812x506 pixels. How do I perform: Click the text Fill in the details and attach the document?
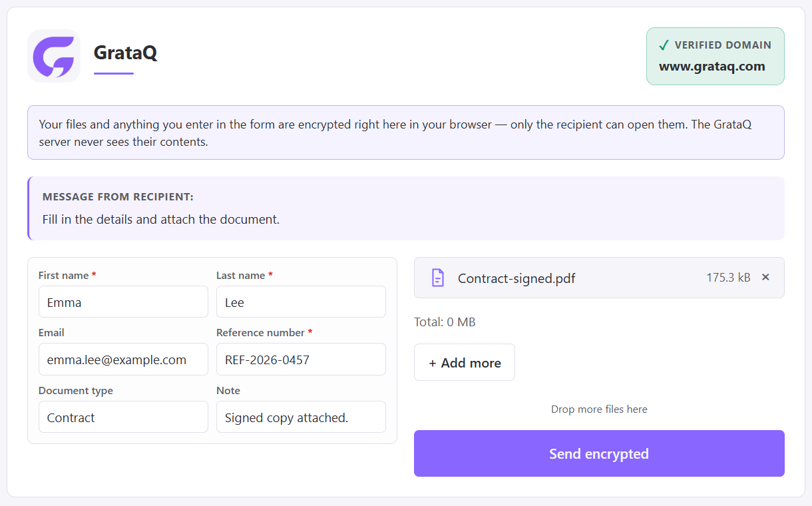point(161,219)
